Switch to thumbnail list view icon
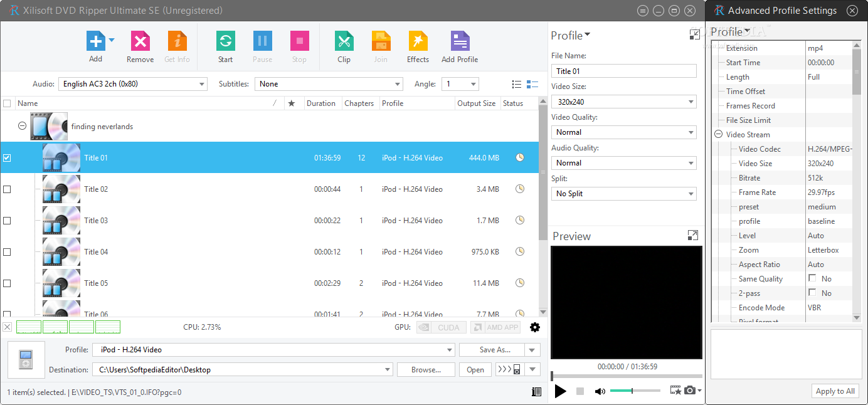868x405 pixels. (532, 84)
